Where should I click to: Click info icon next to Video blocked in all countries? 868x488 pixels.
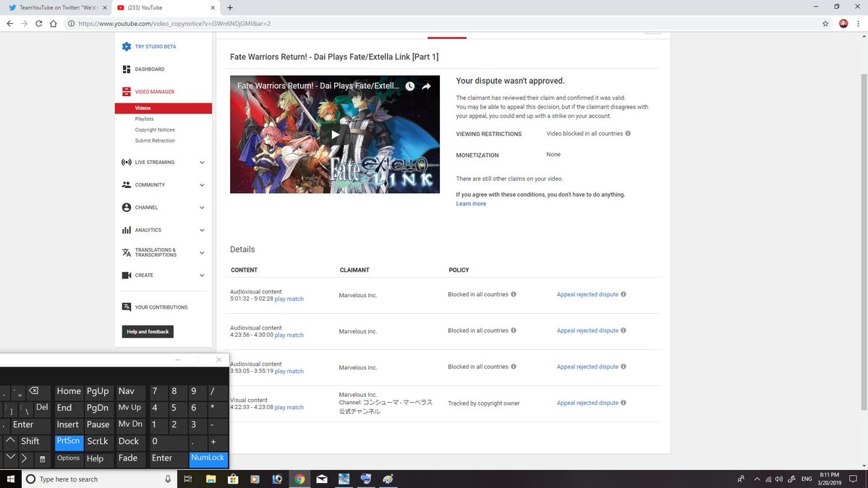pyautogui.click(x=628, y=134)
